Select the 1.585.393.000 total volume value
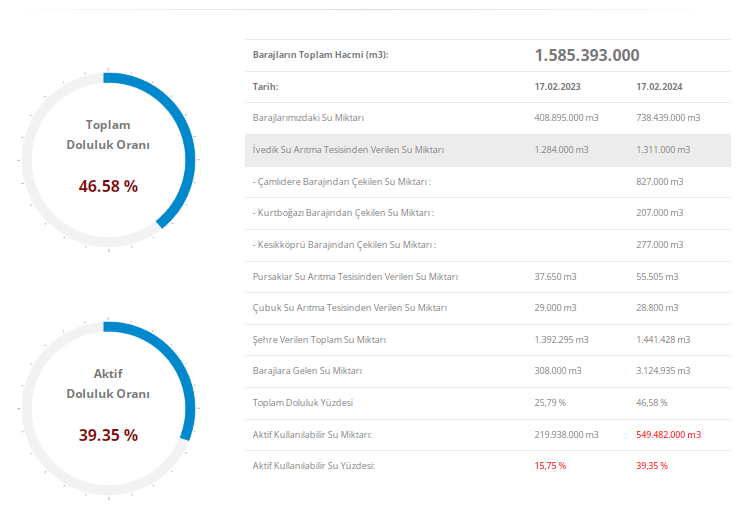This screenshot has width=750, height=516. coord(587,55)
